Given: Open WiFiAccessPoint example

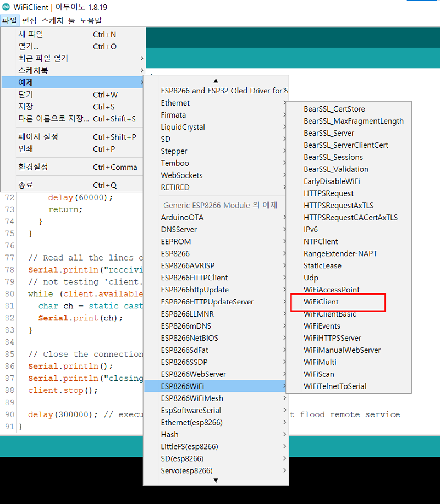Looking at the screenshot, I should point(349,290).
